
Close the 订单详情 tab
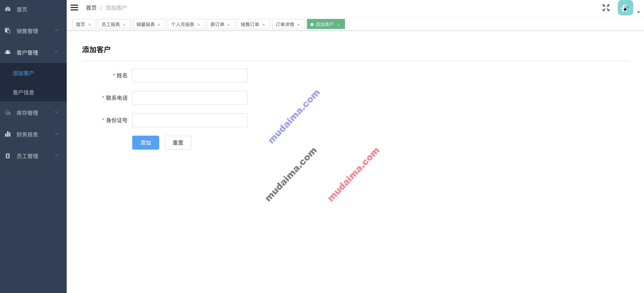298,25
